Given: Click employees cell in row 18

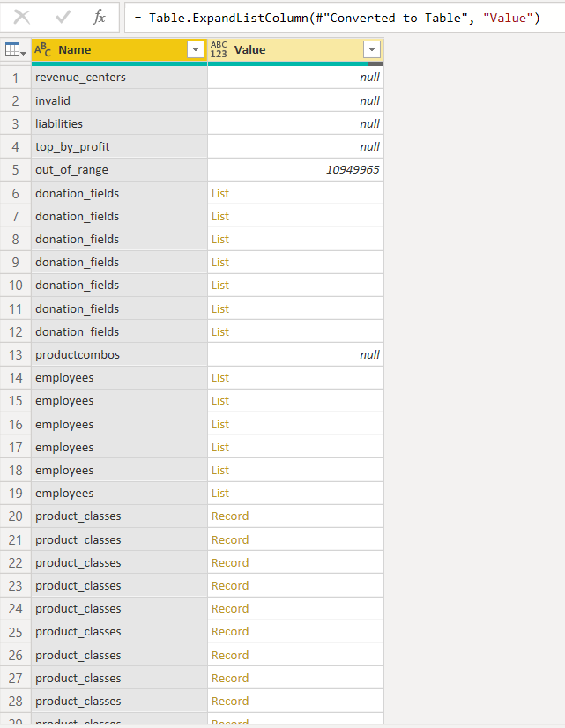Looking at the screenshot, I should pos(119,471).
